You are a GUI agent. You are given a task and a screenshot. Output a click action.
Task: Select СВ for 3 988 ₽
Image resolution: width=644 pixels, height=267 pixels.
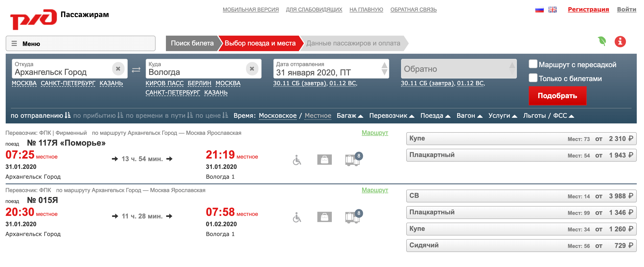click(521, 196)
